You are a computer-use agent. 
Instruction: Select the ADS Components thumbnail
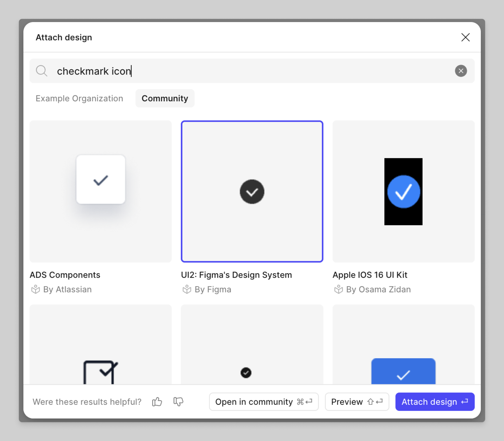(101, 191)
